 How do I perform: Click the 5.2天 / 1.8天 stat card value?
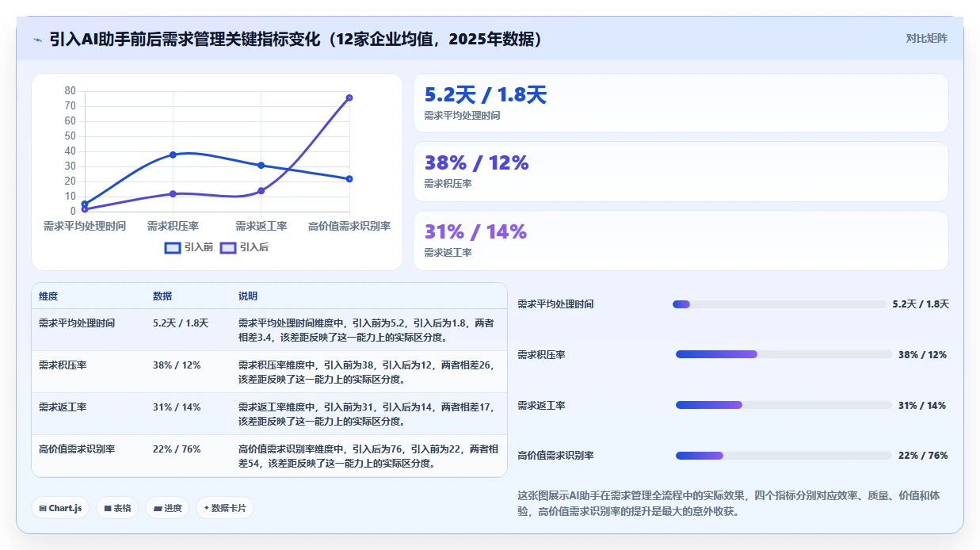click(486, 95)
